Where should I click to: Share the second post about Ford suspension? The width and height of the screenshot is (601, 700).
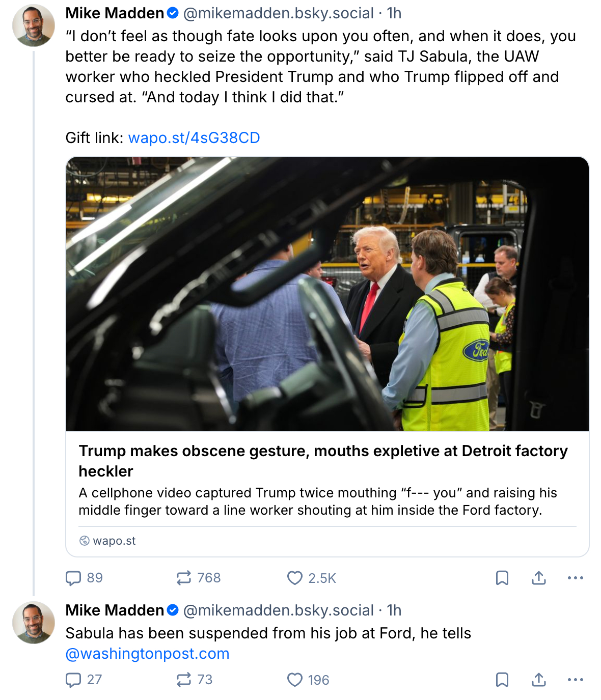tap(539, 680)
